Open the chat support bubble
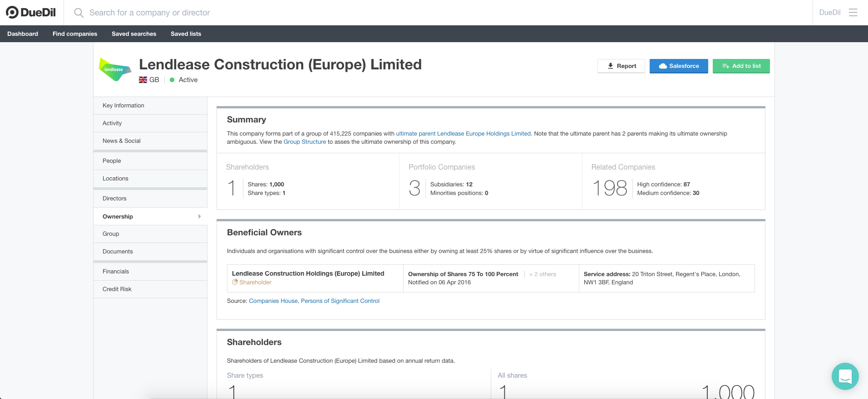The width and height of the screenshot is (868, 399). (x=845, y=376)
